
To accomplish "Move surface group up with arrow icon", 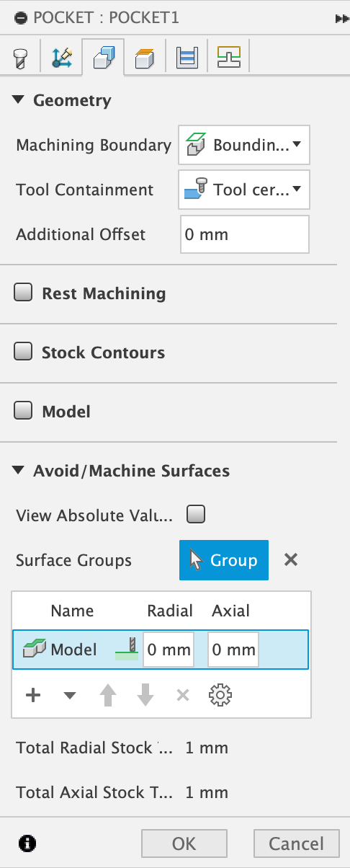I will coord(107,695).
